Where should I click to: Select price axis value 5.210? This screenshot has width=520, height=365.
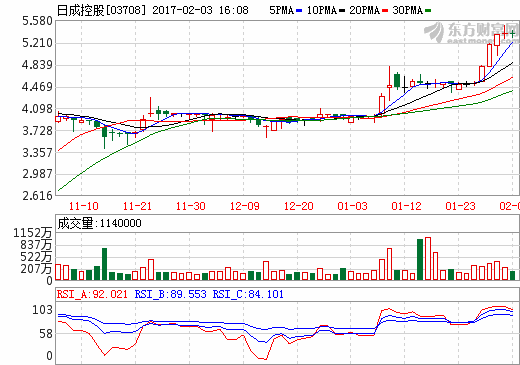coord(37,43)
